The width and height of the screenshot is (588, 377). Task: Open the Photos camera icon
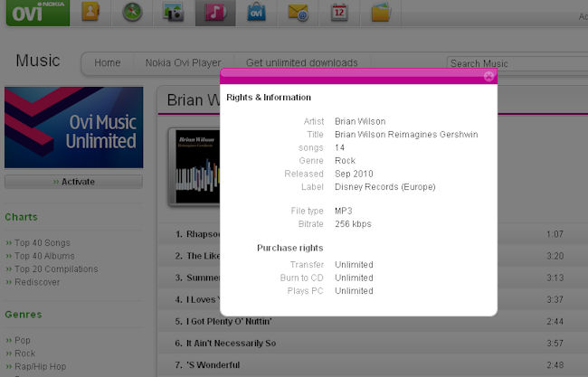[174, 12]
